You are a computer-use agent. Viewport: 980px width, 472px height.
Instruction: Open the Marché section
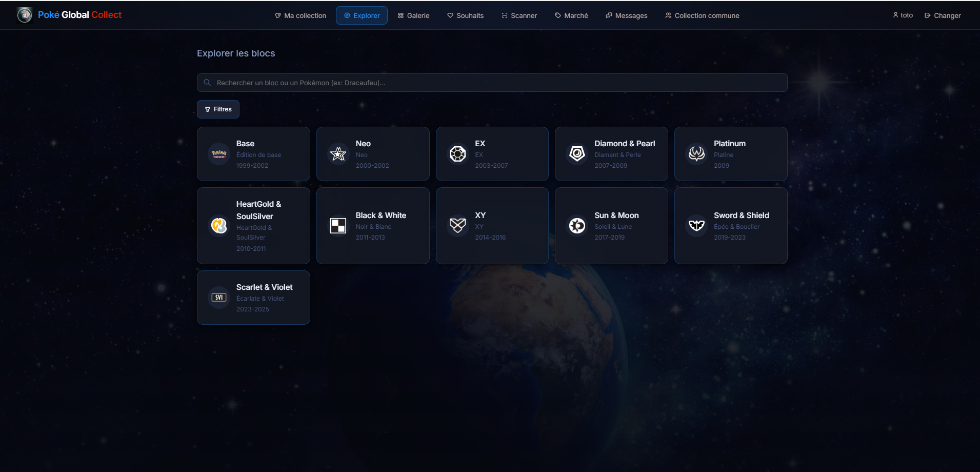pos(571,15)
